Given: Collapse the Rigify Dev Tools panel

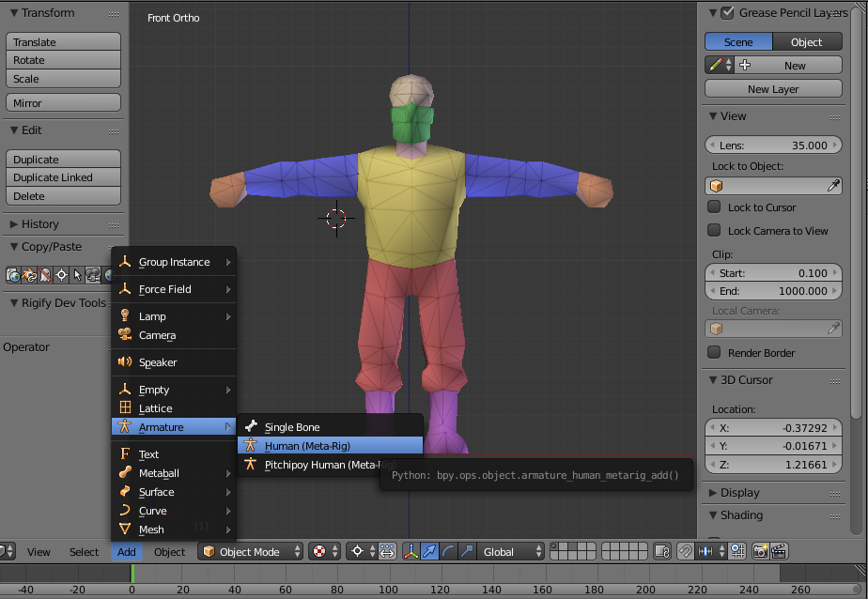Looking at the screenshot, I should coord(14,302).
